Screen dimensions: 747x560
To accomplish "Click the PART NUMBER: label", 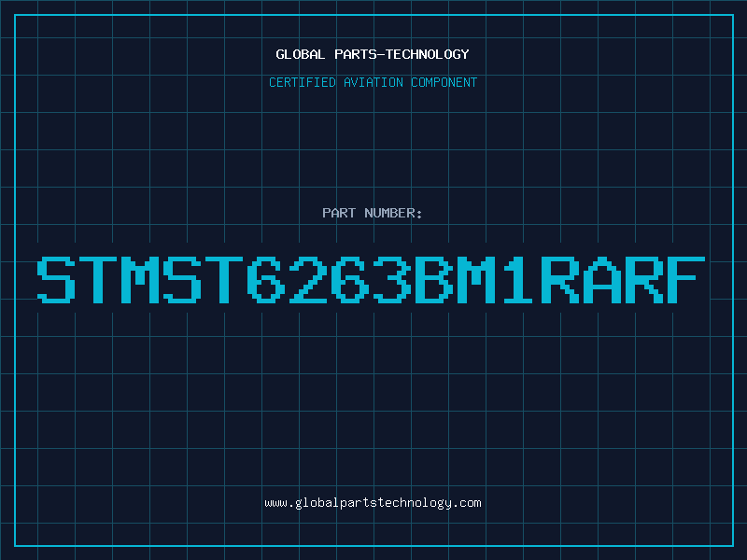I will 373,213.
